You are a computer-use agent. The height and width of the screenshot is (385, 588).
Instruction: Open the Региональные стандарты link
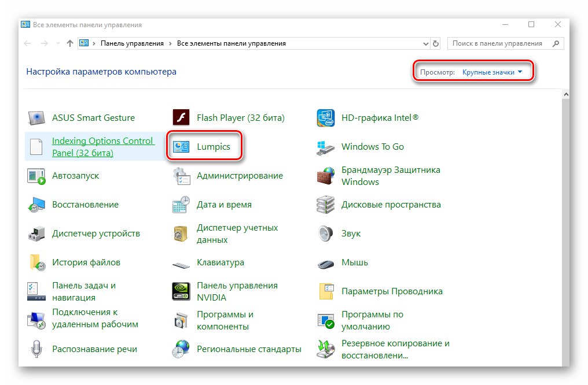coord(249,349)
